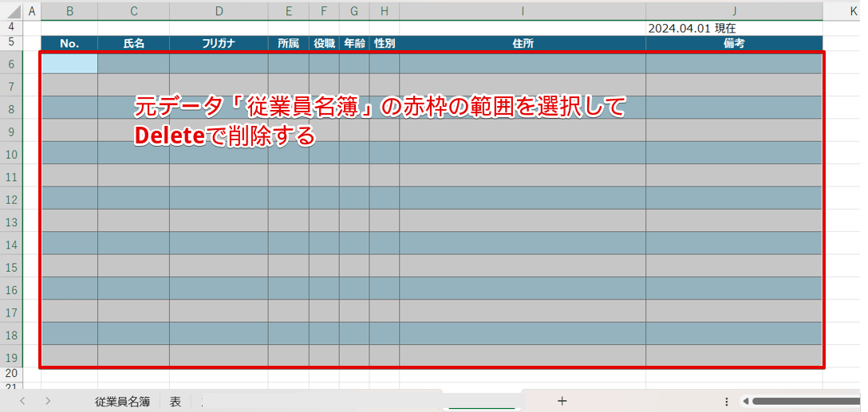This screenshot has height=412, width=868.
Task: Click the new sheet plus icon
Action: [x=562, y=401]
